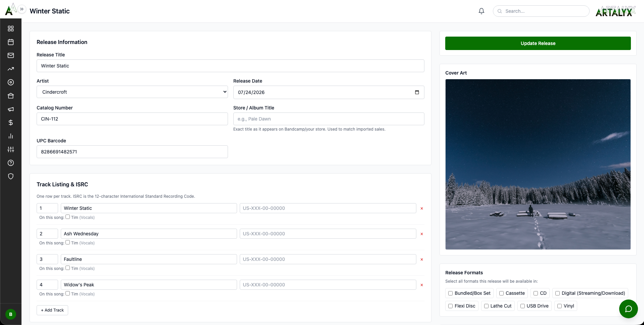Remove track 3 Faultline with red x
The width and height of the screenshot is (644, 325).
(422, 260)
